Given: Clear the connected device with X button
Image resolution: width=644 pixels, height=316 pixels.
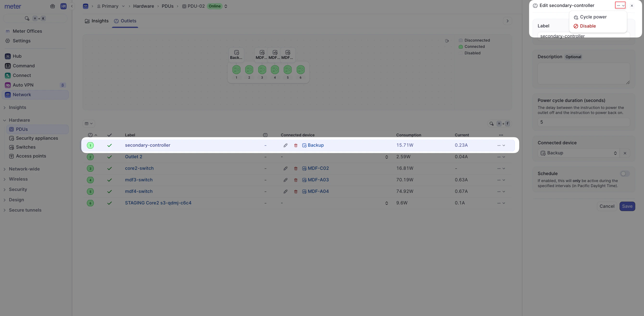Looking at the screenshot, I should pyautogui.click(x=625, y=153).
